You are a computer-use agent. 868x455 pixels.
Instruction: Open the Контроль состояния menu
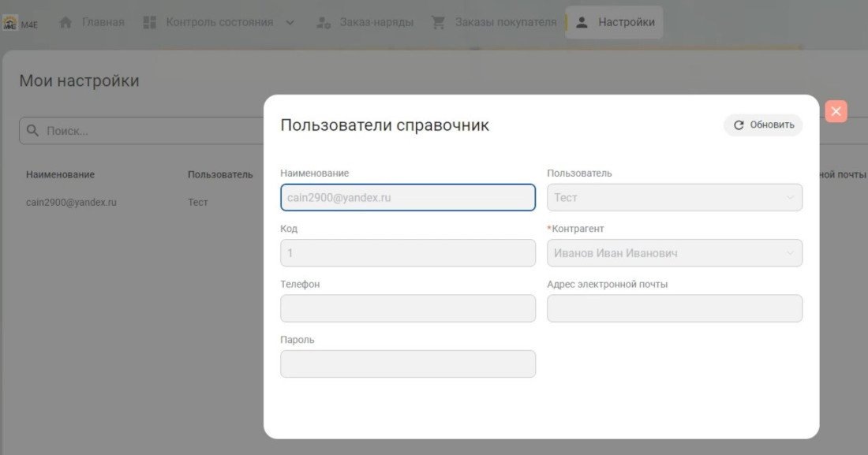219,22
